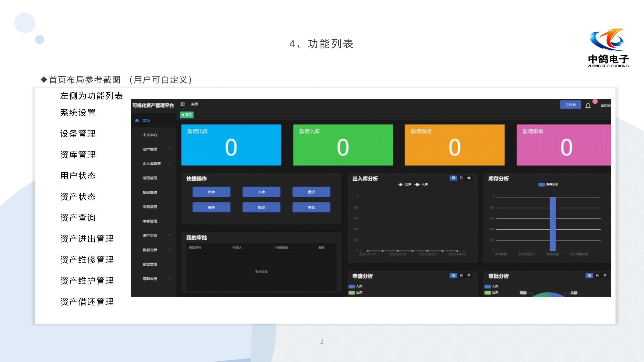Expand the 基础设置 submenu chevron
Image resolution: width=644 pixels, height=362 pixels.
170,278
